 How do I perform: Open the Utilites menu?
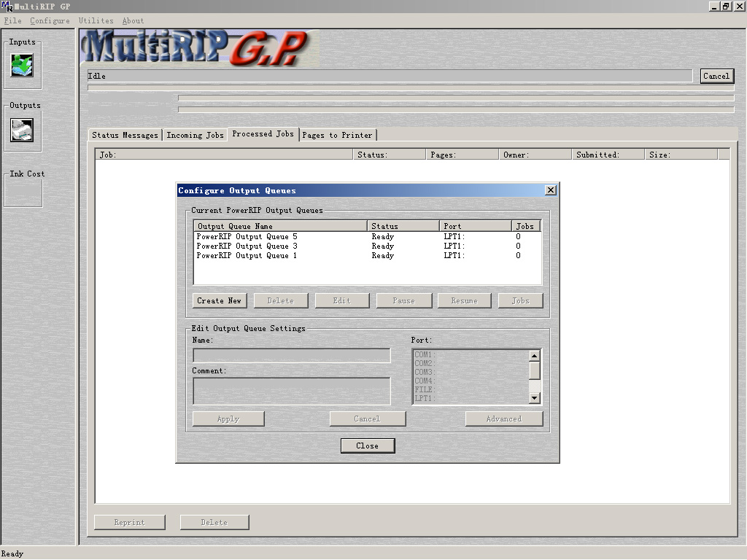click(x=96, y=20)
